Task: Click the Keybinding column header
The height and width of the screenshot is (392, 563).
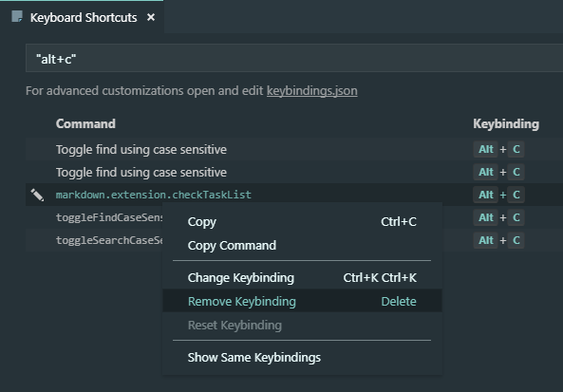Action: coord(506,123)
